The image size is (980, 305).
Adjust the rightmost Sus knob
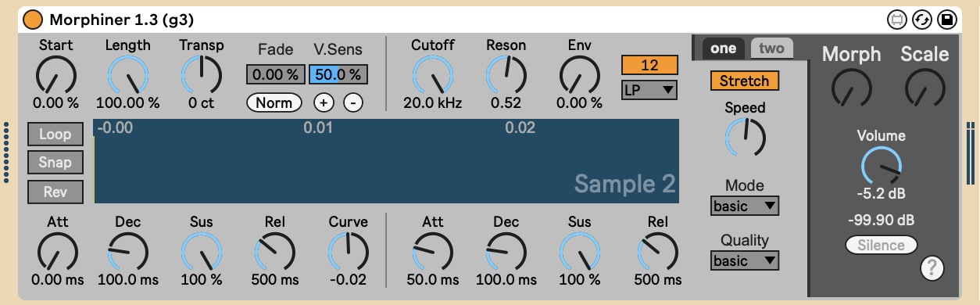coord(580,252)
